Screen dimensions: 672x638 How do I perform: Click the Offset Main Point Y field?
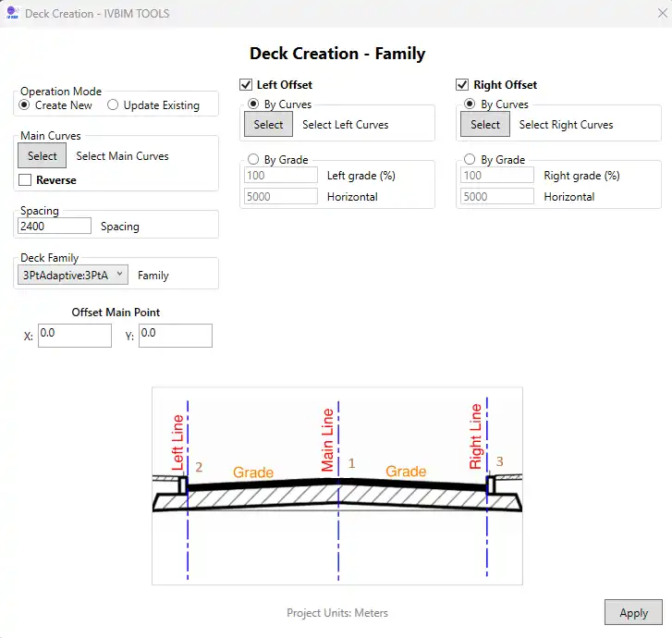point(176,335)
